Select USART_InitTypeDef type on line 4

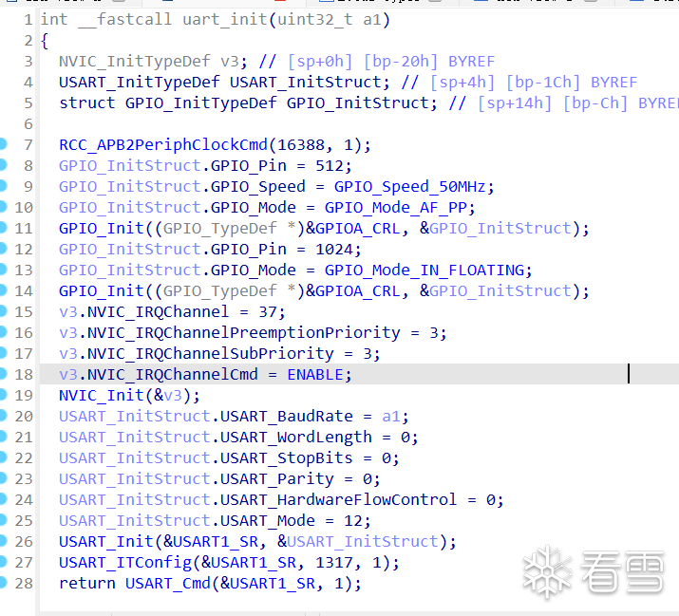140,83
